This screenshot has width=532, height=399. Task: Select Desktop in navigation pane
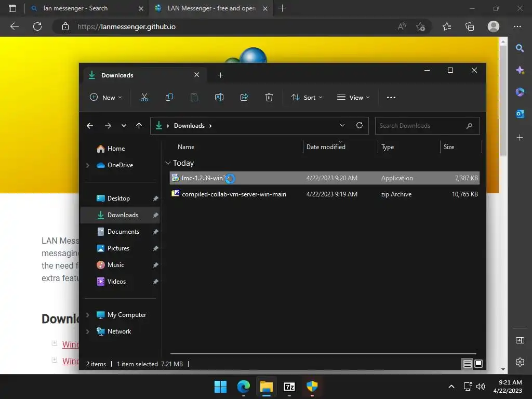click(118, 198)
